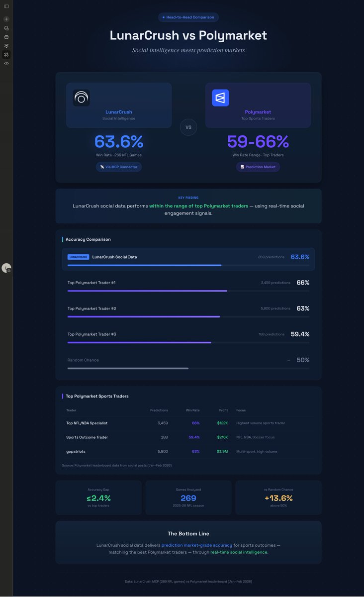Click the ≤2.4% Accuracy Gap stat
Viewport: 364px width, 597px height.
98,498
